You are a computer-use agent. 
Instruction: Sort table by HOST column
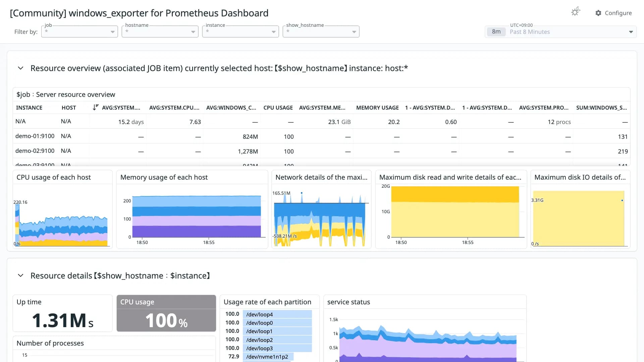(x=69, y=108)
